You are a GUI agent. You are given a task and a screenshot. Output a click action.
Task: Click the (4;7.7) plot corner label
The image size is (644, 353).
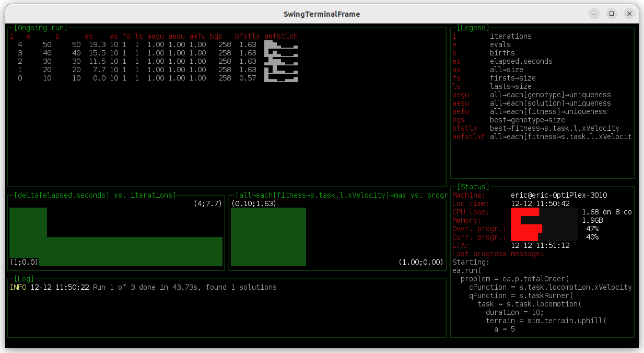point(208,203)
